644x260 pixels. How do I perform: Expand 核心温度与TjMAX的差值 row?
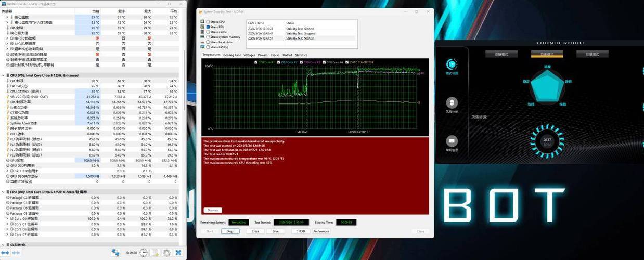(x=7, y=22)
